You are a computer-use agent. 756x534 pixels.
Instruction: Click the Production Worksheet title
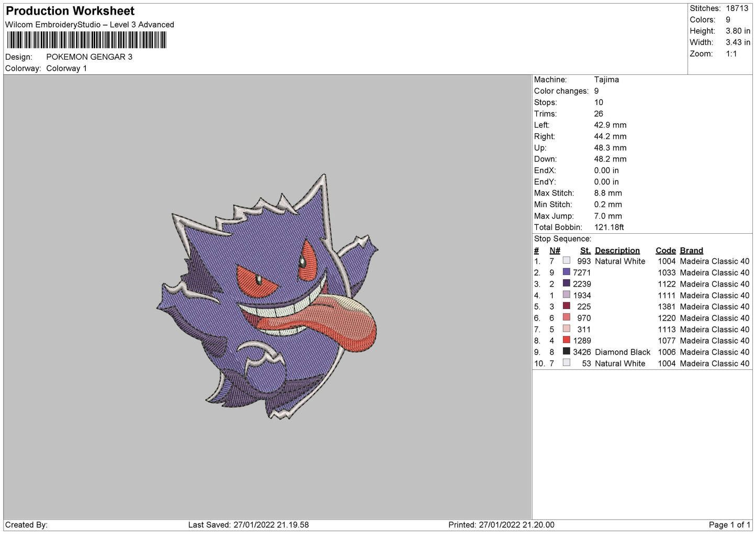click(70, 11)
